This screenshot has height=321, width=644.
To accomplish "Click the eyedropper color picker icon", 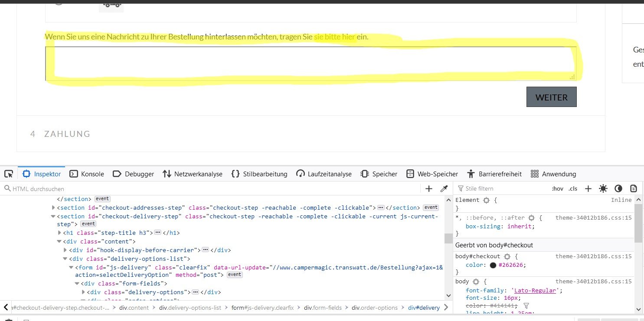I will click(x=444, y=188).
